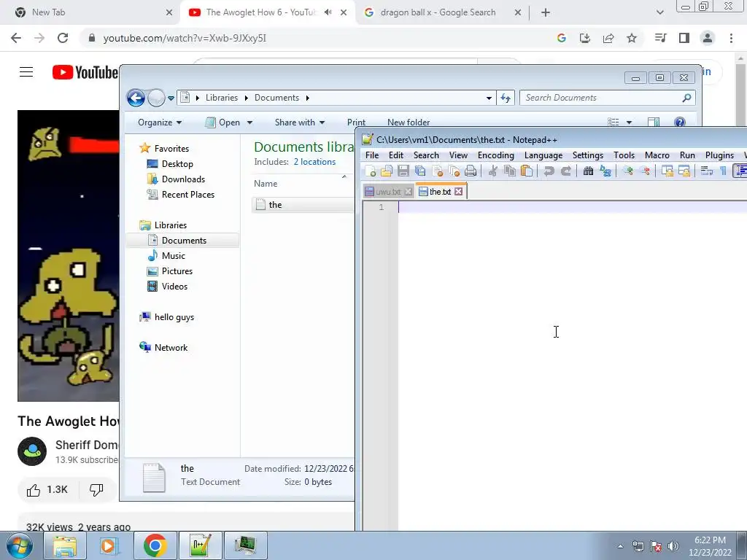This screenshot has width=747, height=560.
Task: Click the Save All icon in Notepad++
Action: (420, 171)
